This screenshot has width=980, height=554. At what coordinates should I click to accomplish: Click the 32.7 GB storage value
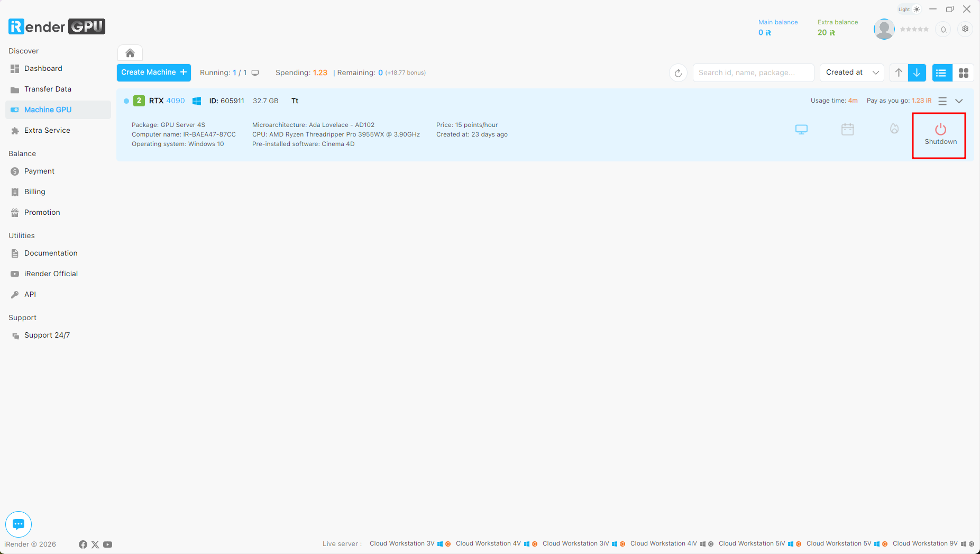[x=265, y=101]
